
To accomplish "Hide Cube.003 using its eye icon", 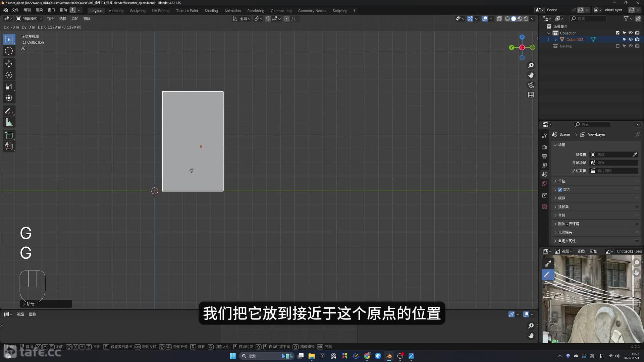I will tap(631, 40).
